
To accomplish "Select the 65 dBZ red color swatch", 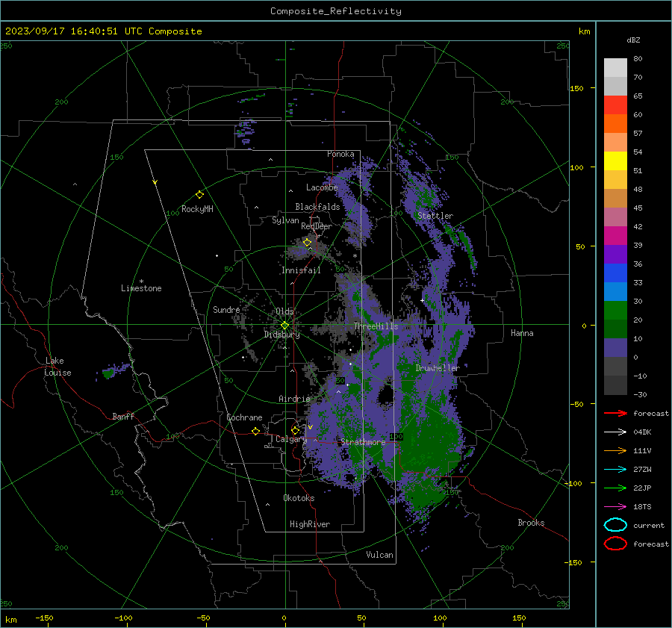I will [x=615, y=105].
